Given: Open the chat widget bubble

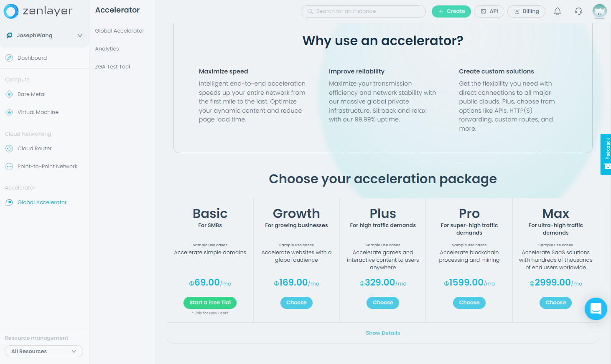Looking at the screenshot, I should point(596,309).
